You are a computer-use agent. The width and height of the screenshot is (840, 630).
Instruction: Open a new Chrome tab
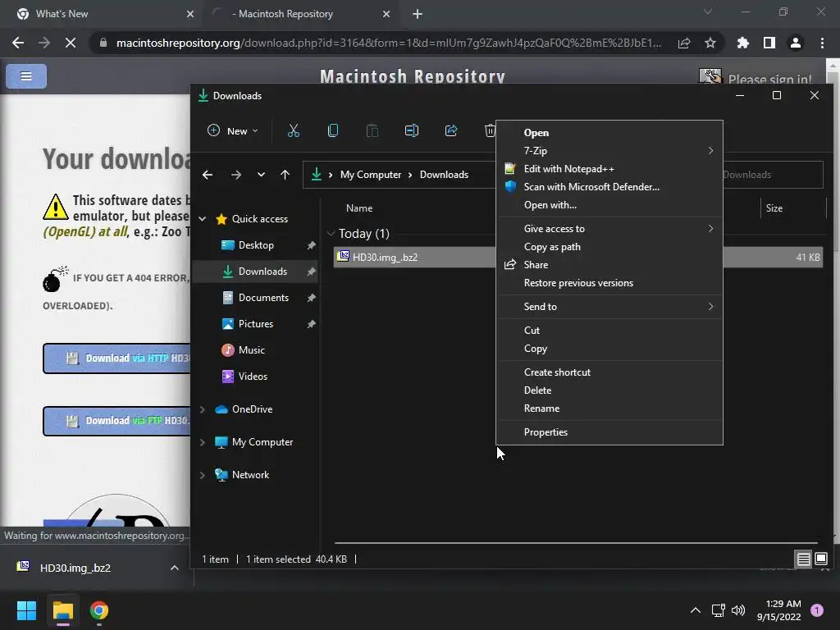[418, 14]
